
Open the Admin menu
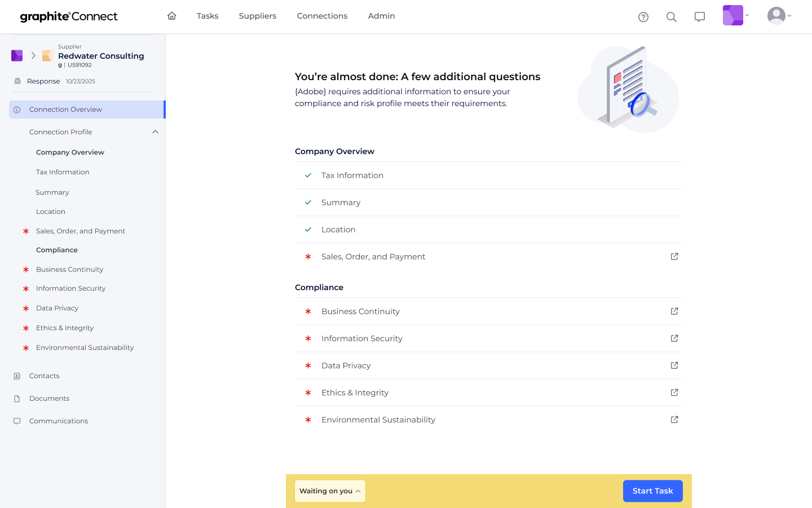click(382, 16)
